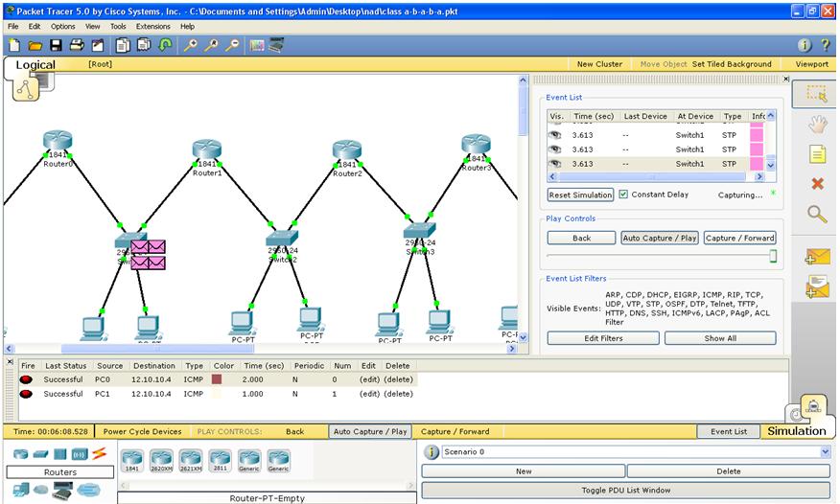
Task: Select the Hubs device category icon
Action: (60, 454)
